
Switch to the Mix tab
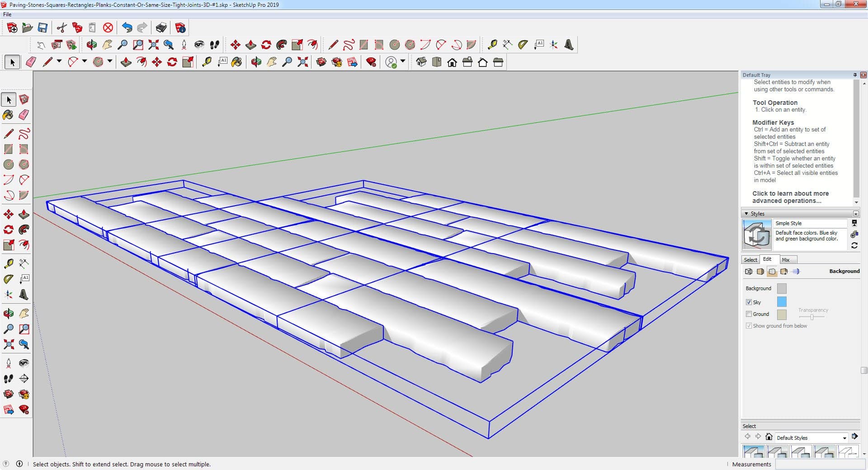pyautogui.click(x=786, y=260)
